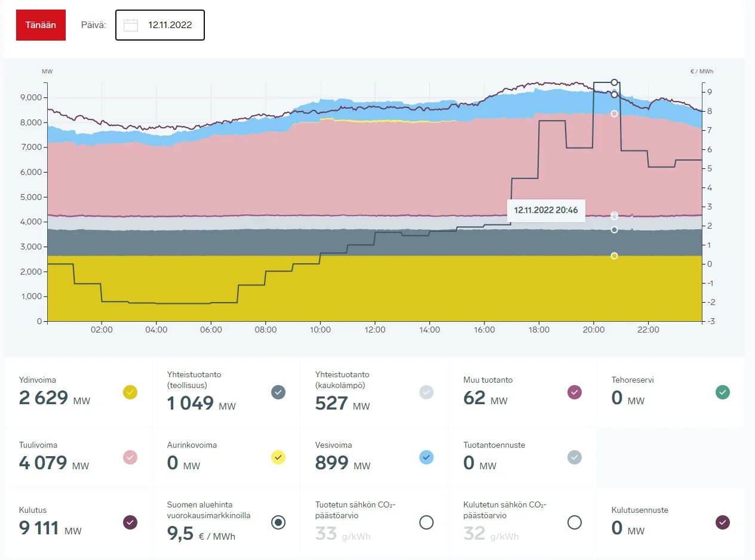Click the calendar icon in date field

[x=131, y=25]
